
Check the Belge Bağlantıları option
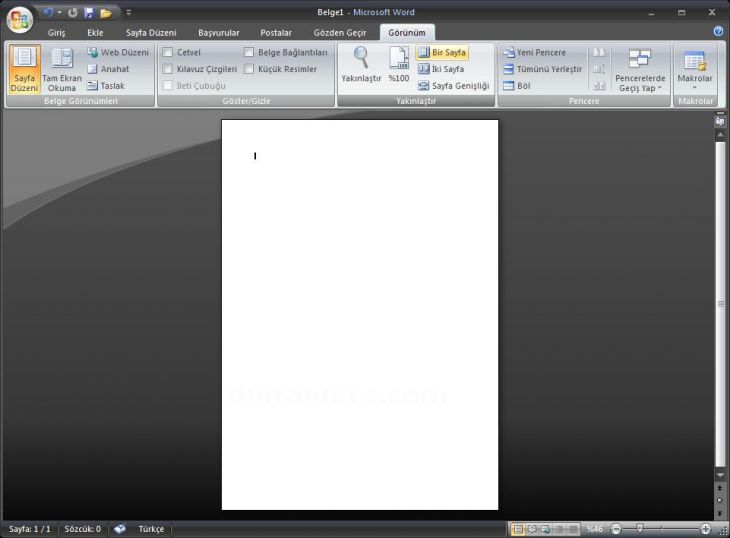point(249,52)
